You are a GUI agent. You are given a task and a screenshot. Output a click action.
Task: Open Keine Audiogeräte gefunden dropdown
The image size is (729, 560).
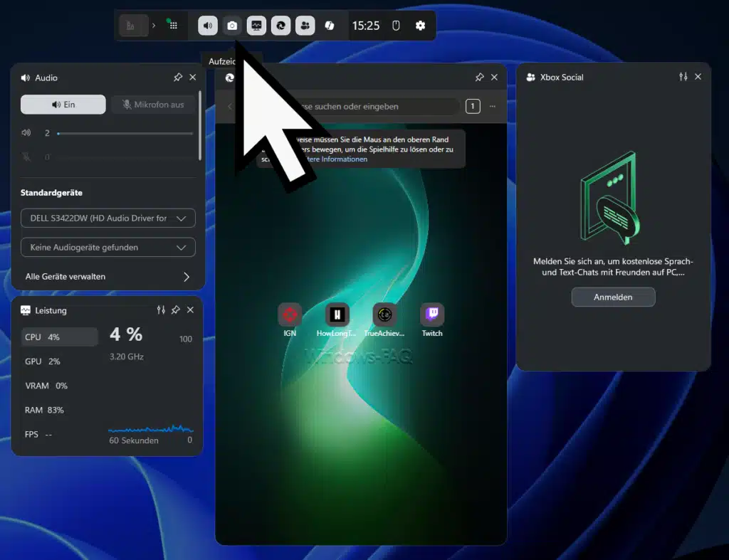(108, 247)
